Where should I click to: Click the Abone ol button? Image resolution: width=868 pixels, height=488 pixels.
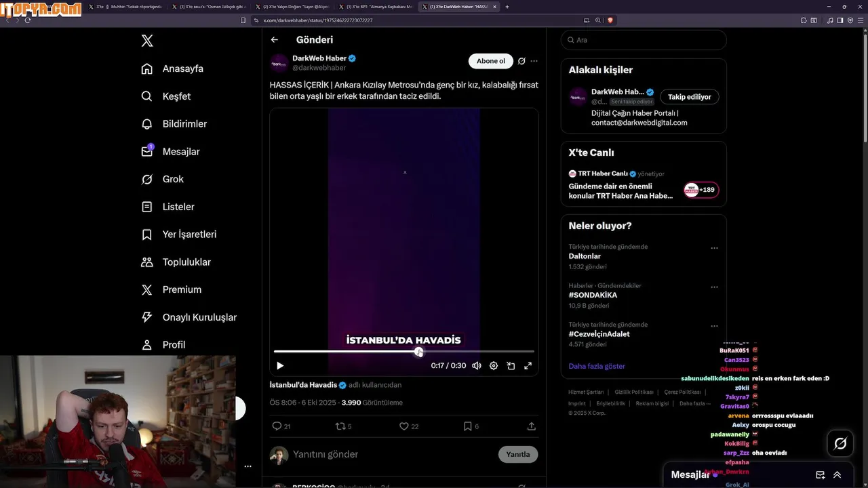pyautogui.click(x=490, y=61)
